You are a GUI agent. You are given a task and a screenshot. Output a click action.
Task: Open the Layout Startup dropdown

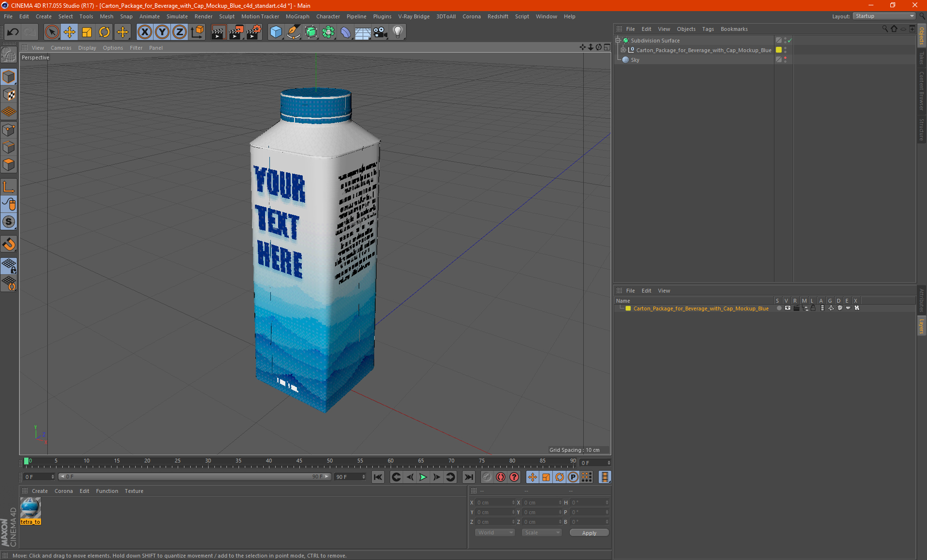pos(884,16)
